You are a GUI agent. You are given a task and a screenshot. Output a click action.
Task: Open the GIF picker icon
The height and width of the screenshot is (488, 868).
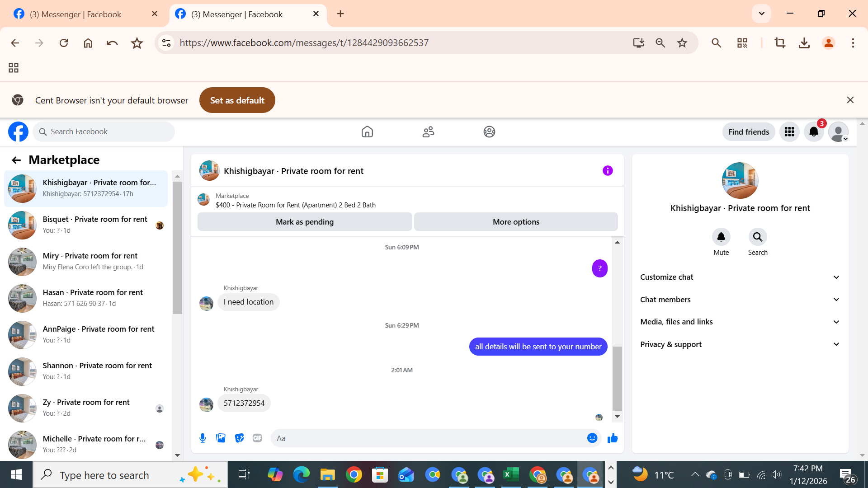(x=257, y=438)
